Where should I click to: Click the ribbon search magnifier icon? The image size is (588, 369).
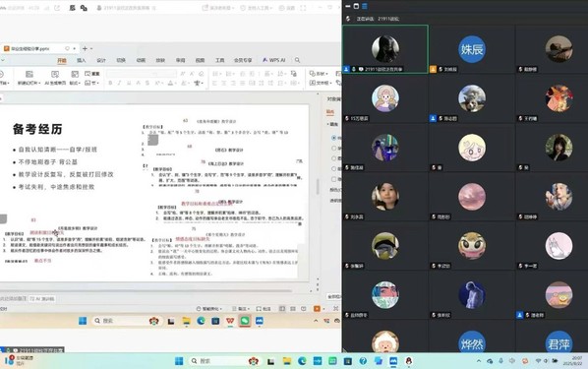[297, 60]
